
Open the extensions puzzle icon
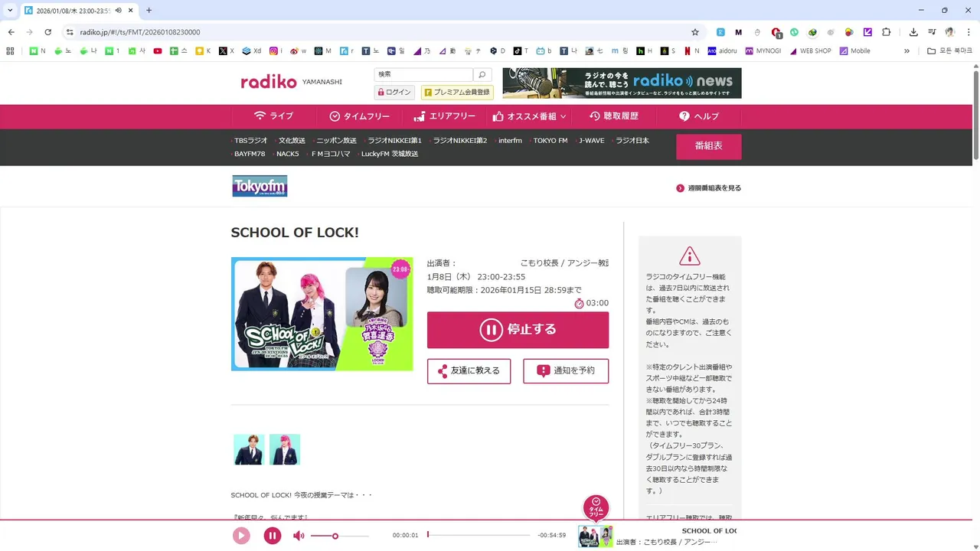887,32
